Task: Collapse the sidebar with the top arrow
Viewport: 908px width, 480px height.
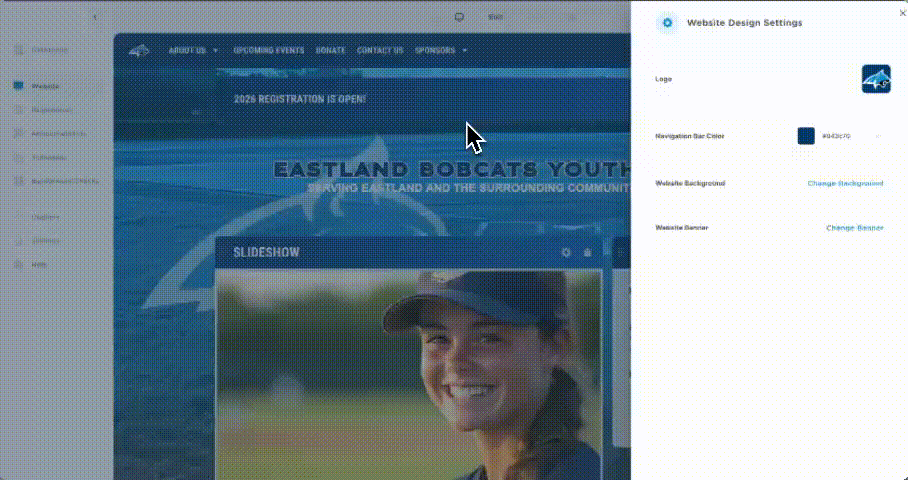Action: [95, 17]
